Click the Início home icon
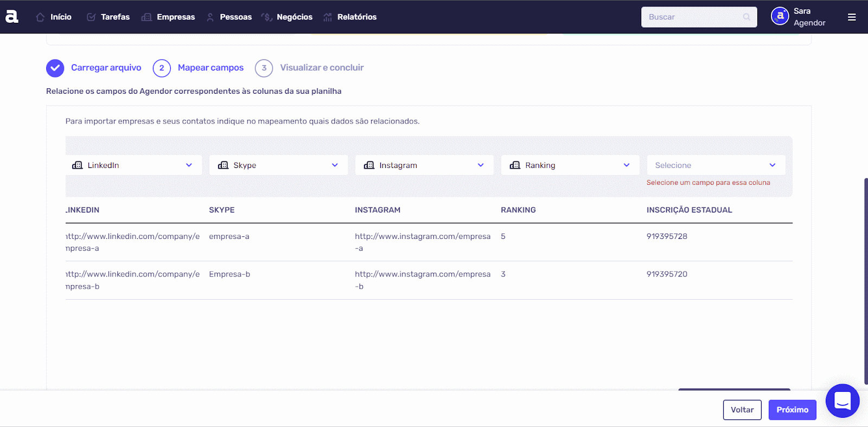This screenshot has width=868, height=427. pos(40,17)
